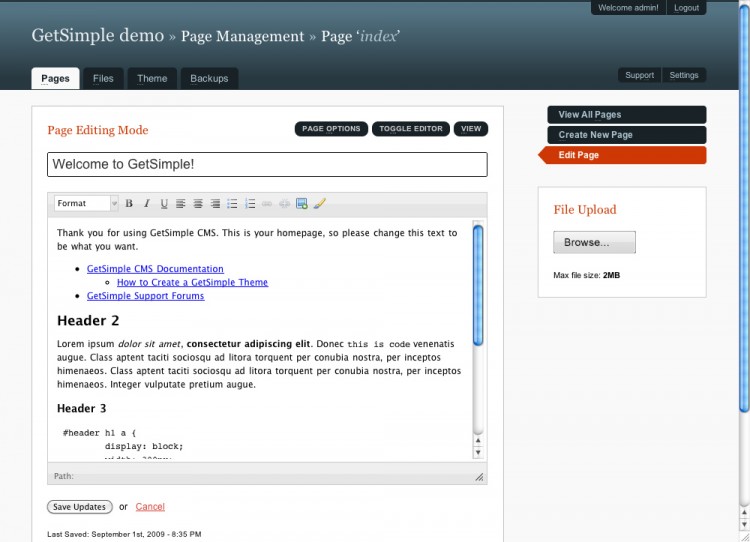Align text left in editor
Image resolution: width=750 pixels, height=542 pixels.
181,203
